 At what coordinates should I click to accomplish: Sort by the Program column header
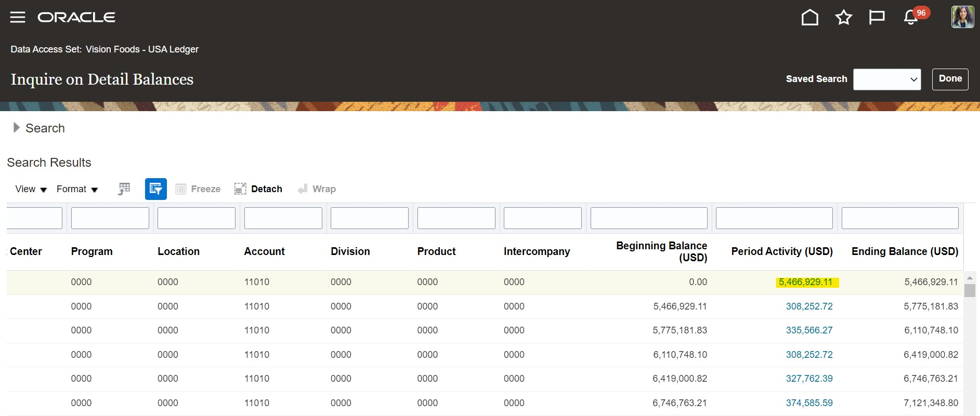(92, 251)
